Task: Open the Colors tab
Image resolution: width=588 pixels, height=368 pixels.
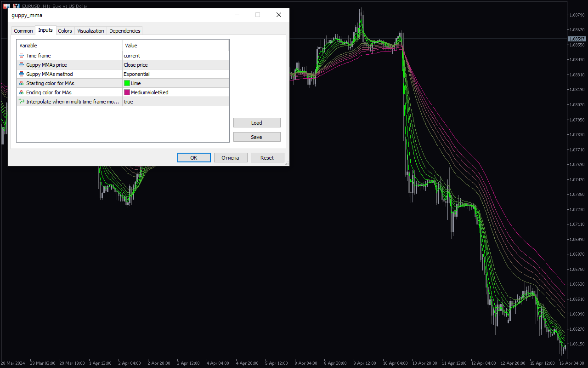Action: tap(65, 31)
